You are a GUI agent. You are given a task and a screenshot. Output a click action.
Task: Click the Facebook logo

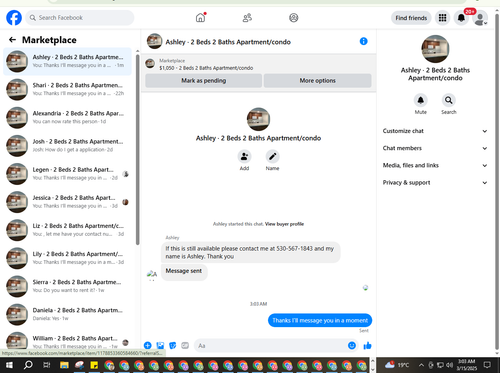click(x=14, y=18)
